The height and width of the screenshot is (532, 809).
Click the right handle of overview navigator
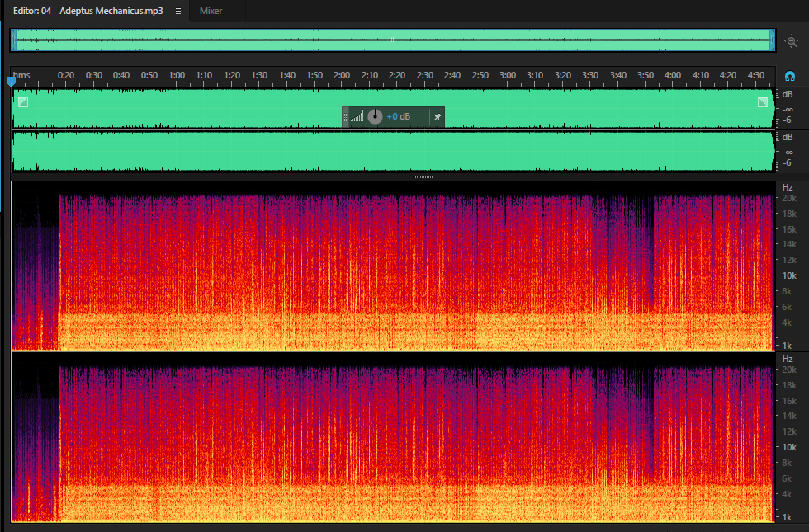773,40
